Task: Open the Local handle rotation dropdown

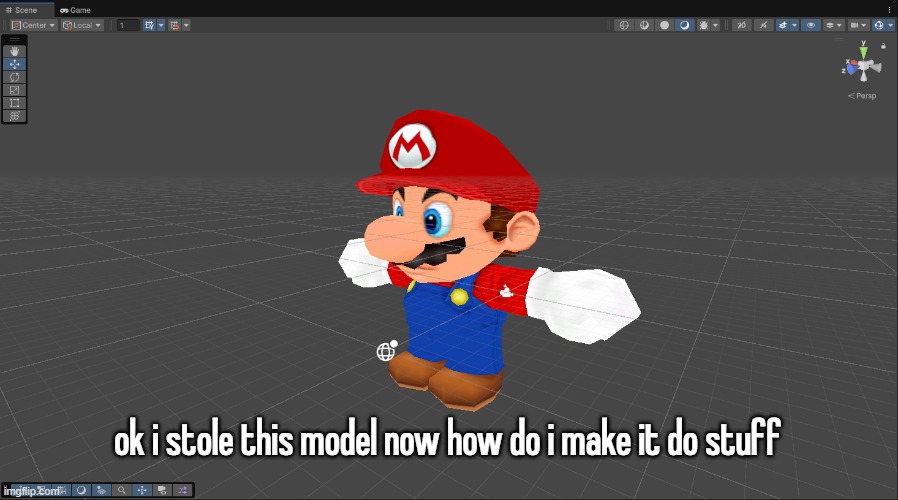Action: point(82,25)
